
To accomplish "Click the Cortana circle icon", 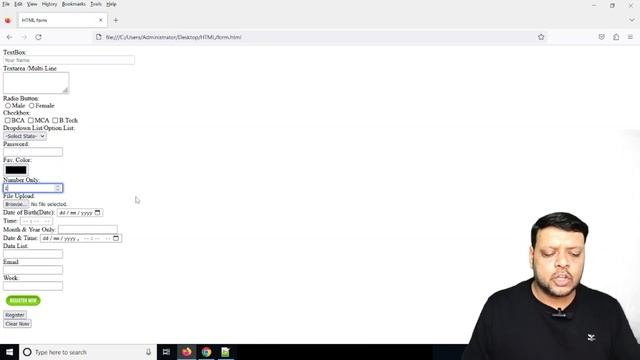I will click(27, 352).
